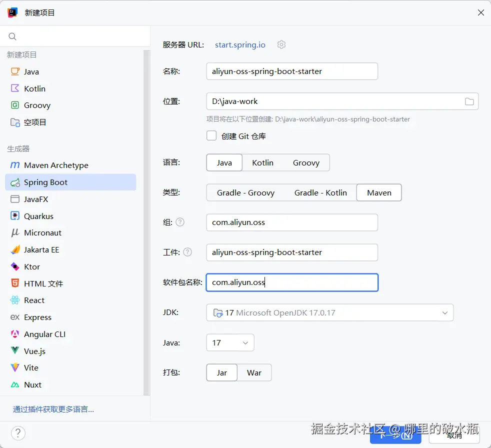
Task: Click the Quarkus icon
Action: pos(15,216)
